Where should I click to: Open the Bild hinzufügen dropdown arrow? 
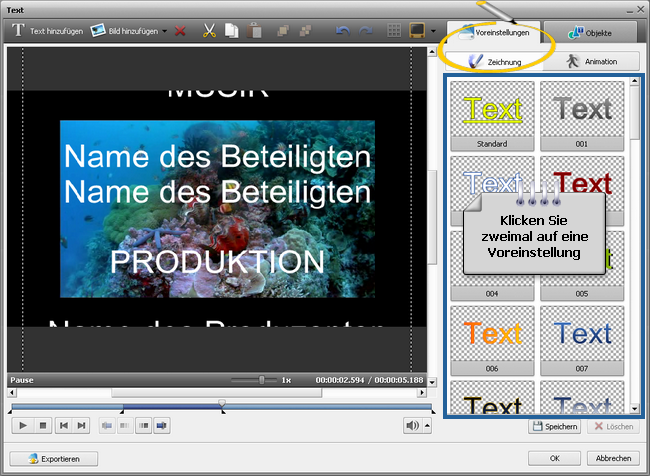165,31
